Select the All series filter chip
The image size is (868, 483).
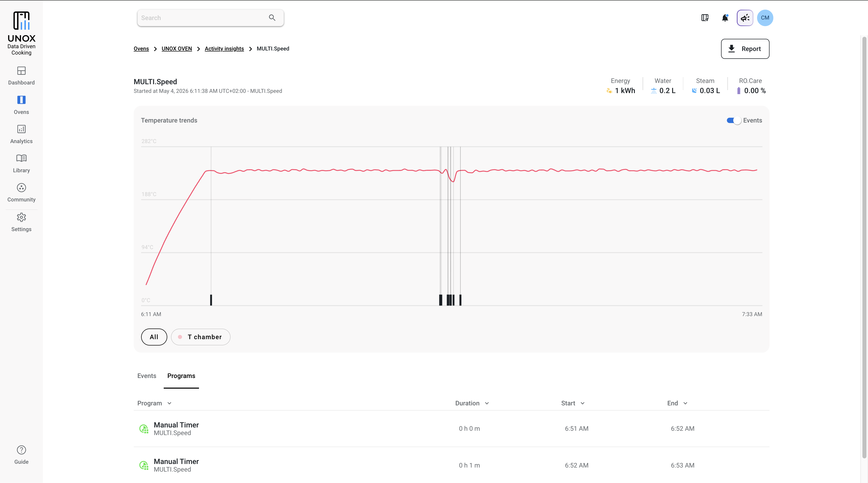(x=154, y=337)
